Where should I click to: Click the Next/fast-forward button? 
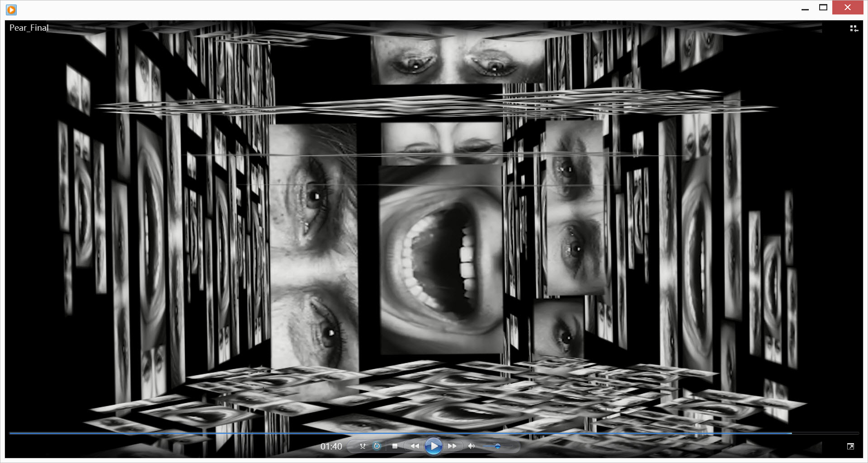(x=452, y=446)
